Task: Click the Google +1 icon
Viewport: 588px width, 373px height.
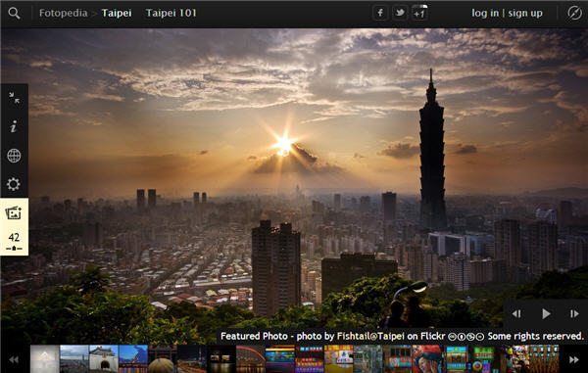Action: (419, 13)
